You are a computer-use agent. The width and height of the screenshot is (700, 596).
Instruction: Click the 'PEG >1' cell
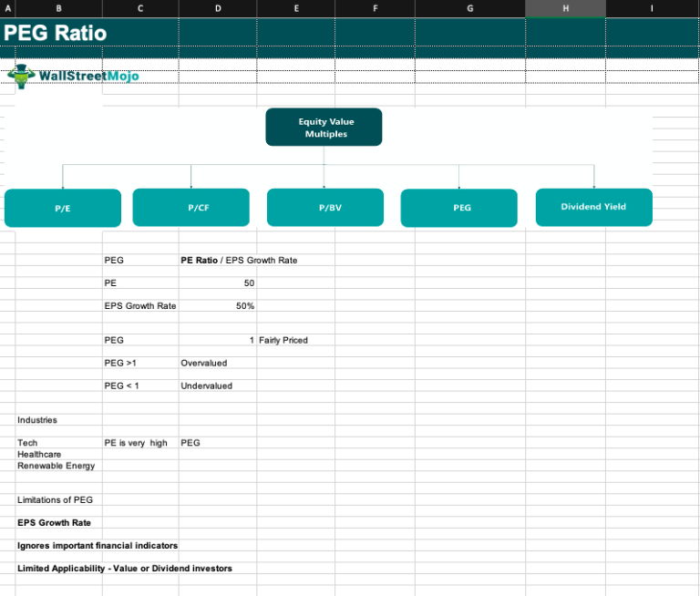[x=140, y=363]
